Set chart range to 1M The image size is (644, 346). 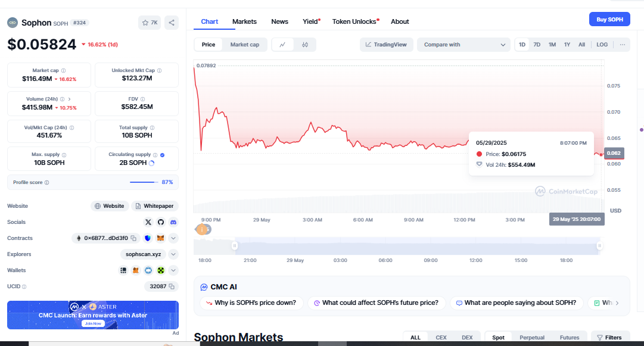coord(552,44)
